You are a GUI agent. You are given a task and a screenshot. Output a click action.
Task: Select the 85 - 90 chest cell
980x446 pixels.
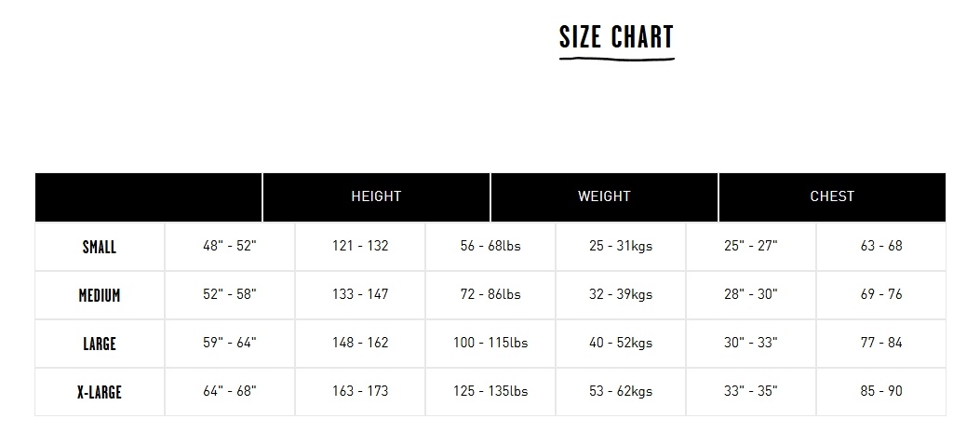[x=881, y=391]
